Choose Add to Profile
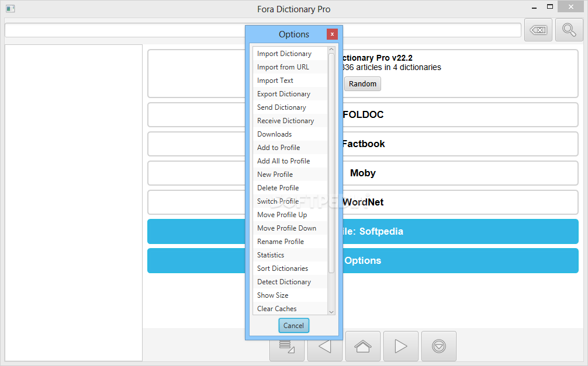Viewport: 588px width, 366px height. click(x=290, y=148)
